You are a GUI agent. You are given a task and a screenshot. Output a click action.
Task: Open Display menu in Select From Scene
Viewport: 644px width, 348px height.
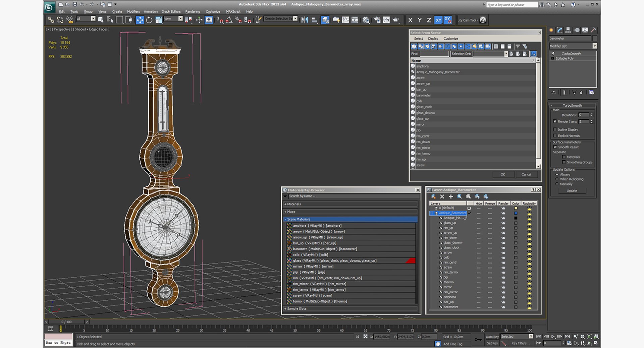click(433, 39)
